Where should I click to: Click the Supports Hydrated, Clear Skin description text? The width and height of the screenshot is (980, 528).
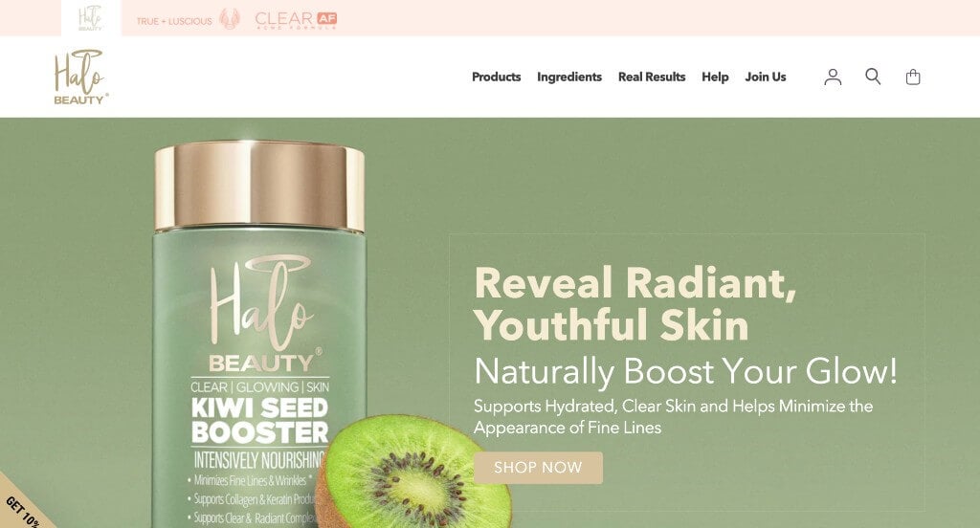[673, 417]
